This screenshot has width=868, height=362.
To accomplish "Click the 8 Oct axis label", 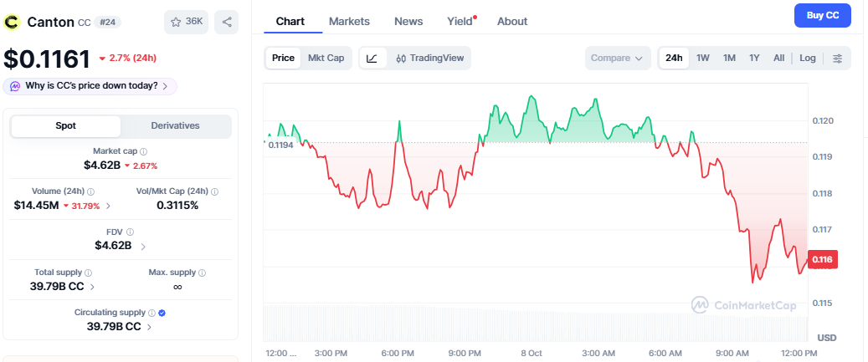I will 532,353.
